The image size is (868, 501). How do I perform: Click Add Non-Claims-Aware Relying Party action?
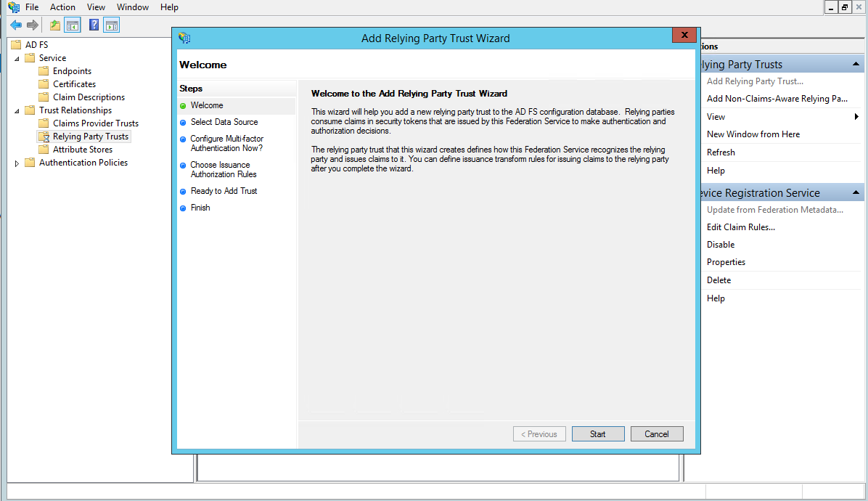(777, 99)
